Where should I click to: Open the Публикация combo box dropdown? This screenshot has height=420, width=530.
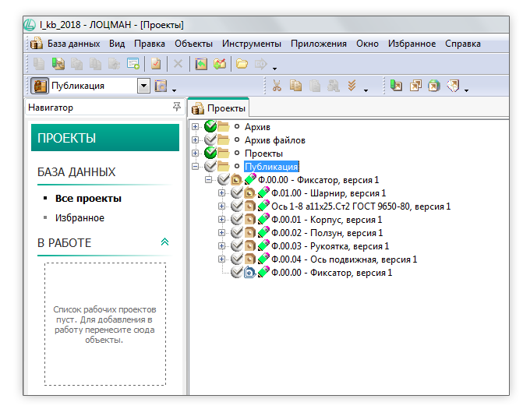[143, 86]
